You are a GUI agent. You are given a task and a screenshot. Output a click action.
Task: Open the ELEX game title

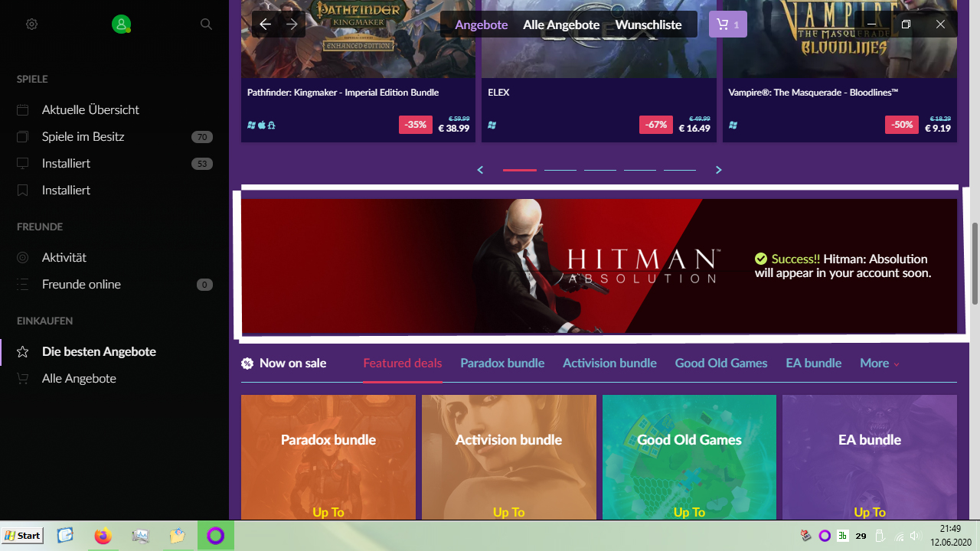pos(498,93)
